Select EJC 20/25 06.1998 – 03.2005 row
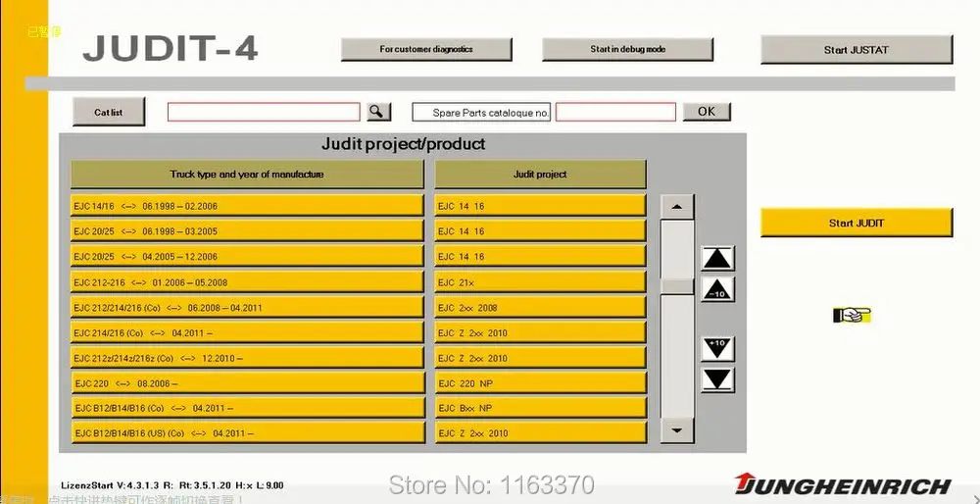Image resolution: width=980 pixels, height=504 pixels. 247,231
